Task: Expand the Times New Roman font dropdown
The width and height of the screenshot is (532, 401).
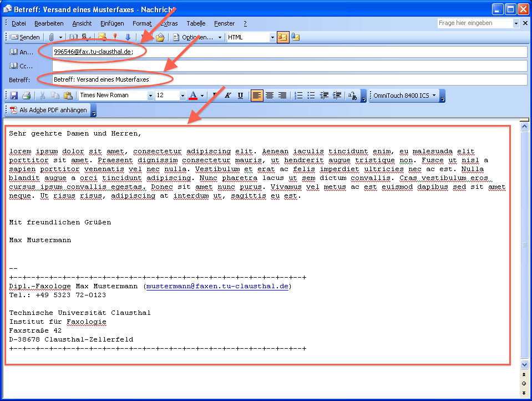Action: [150, 96]
